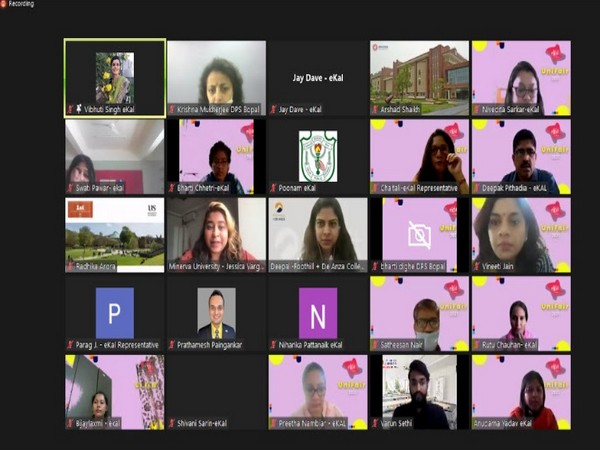Click the Preetha Nambiar - eKAL name label
This screenshot has width=600, height=450.
(315, 423)
